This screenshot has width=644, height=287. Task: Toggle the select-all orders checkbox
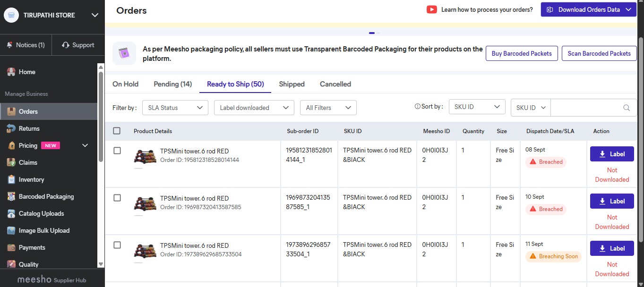point(117,131)
